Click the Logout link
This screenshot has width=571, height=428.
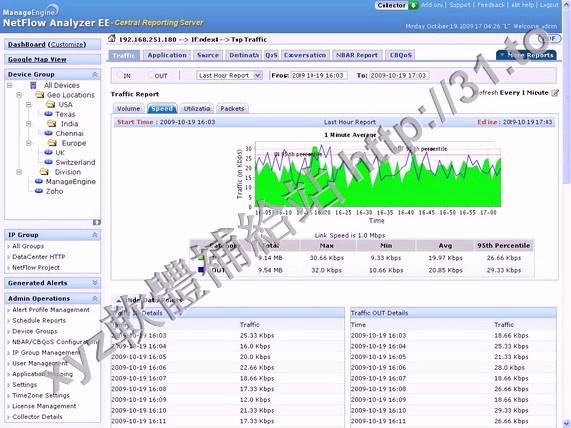coord(549,5)
